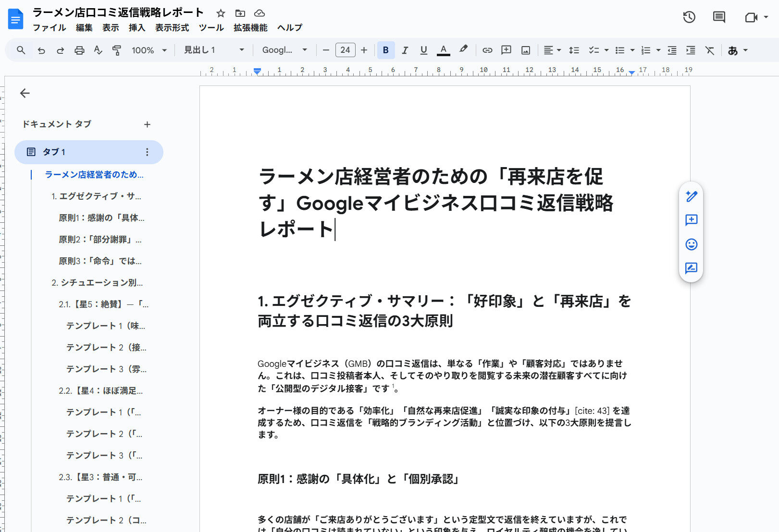Open version history
779x532 pixels.
(689, 17)
